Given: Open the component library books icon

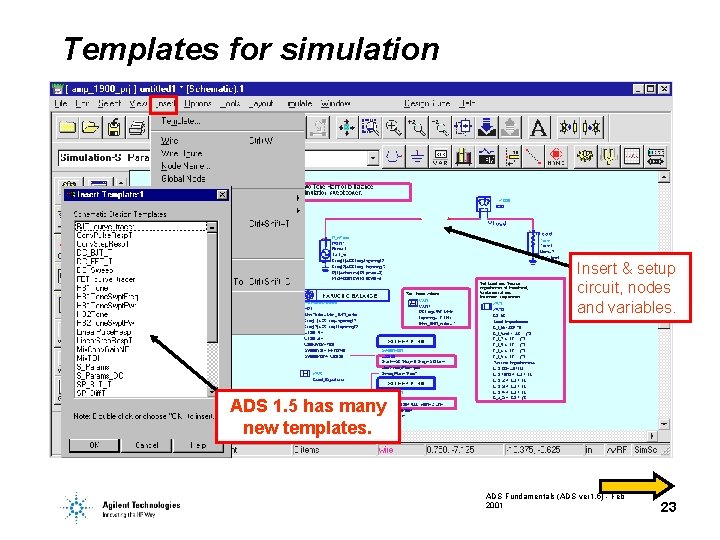Looking at the screenshot, I should (x=463, y=157).
